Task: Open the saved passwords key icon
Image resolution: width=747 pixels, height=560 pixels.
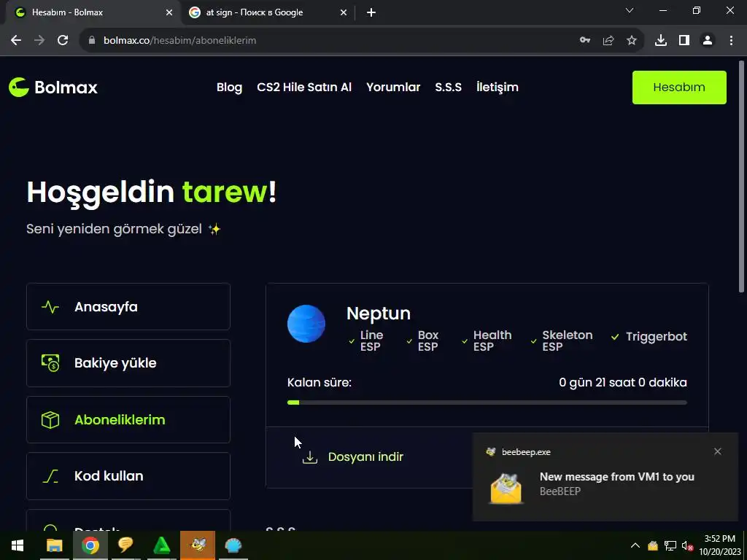Action: (585, 41)
